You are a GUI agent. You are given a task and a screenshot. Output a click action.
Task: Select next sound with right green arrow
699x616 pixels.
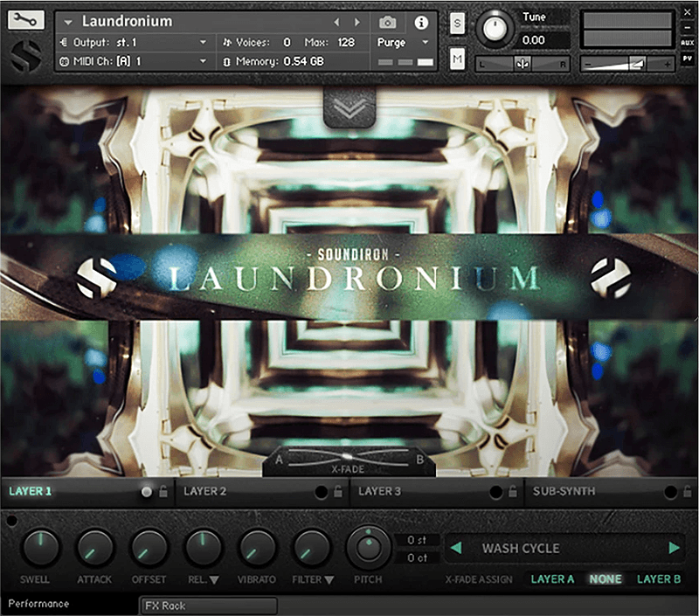[674, 548]
